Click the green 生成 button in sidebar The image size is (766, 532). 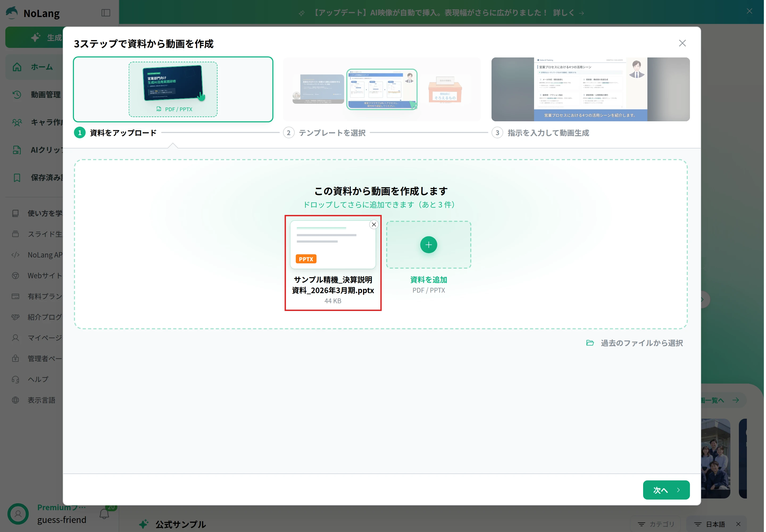coord(34,37)
